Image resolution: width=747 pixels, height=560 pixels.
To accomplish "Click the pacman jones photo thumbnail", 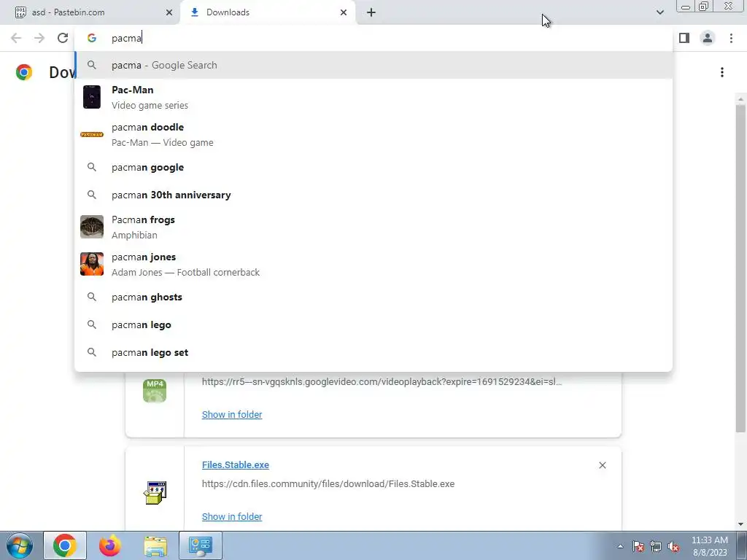I will (92, 264).
